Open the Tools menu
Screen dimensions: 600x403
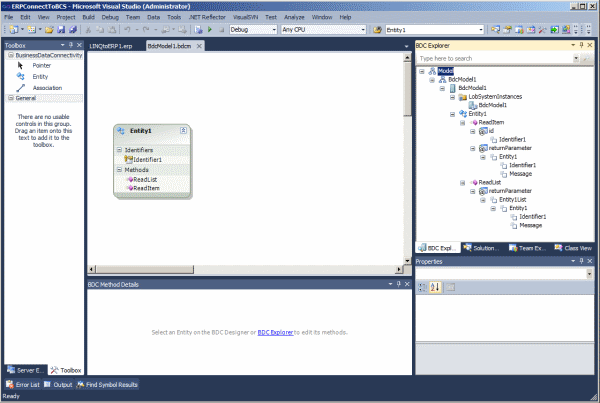tap(174, 17)
